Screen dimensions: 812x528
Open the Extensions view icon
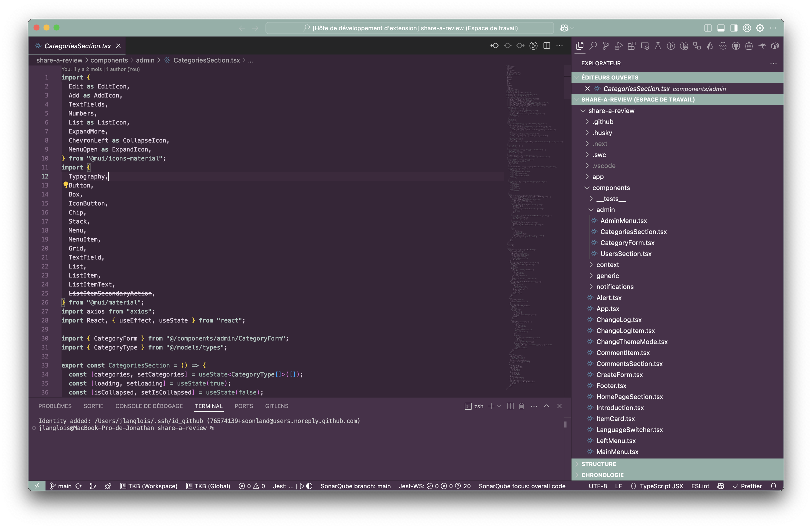pyautogui.click(x=632, y=46)
